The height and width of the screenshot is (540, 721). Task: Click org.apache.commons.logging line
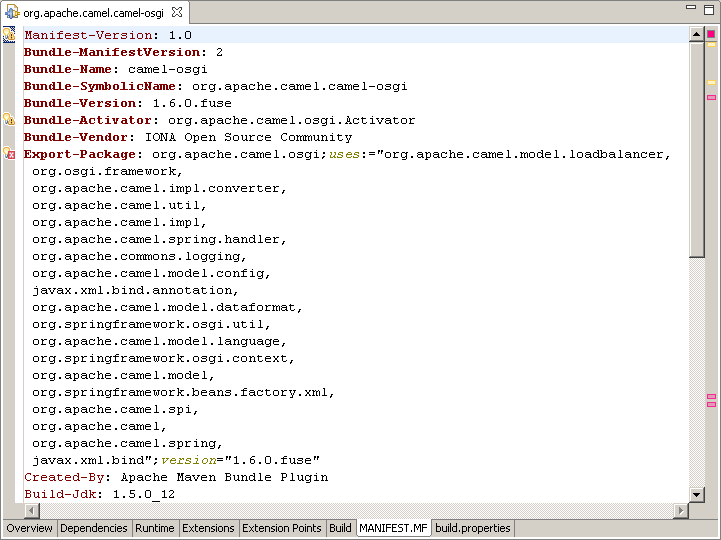pyautogui.click(x=140, y=256)
